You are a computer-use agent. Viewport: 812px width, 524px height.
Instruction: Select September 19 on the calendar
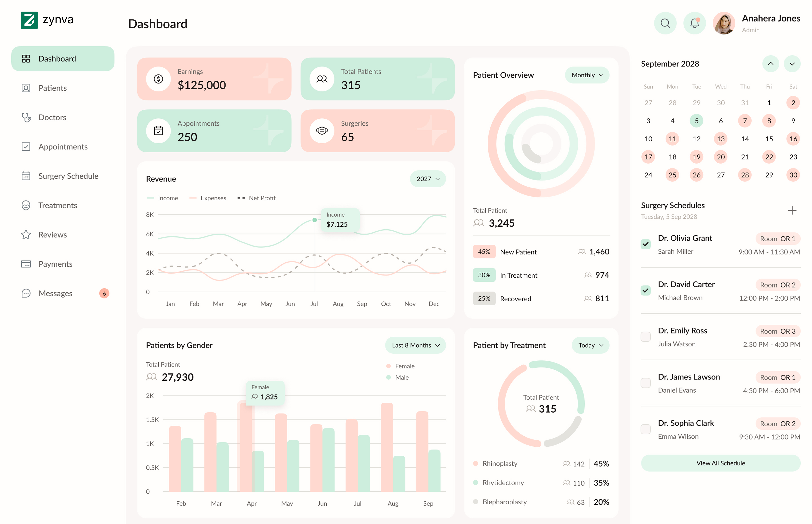696,157
